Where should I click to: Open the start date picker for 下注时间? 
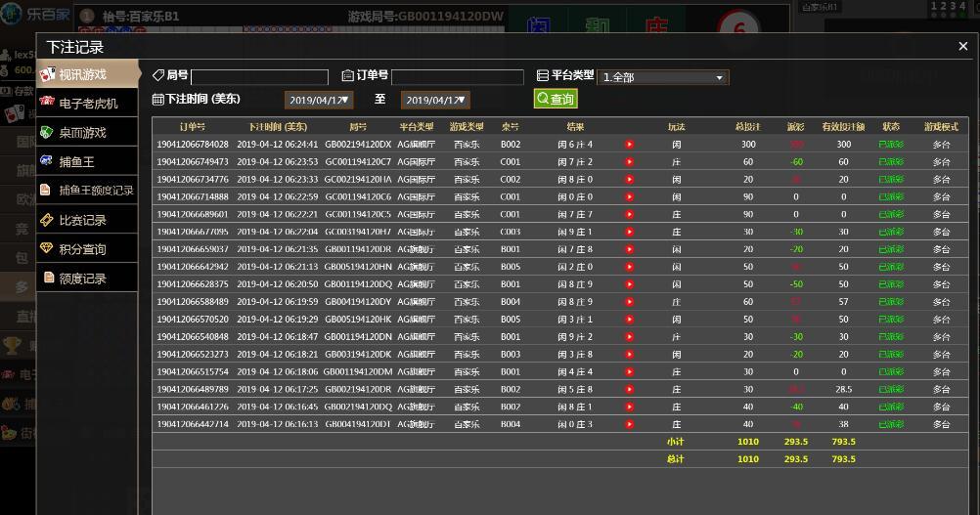319,100
